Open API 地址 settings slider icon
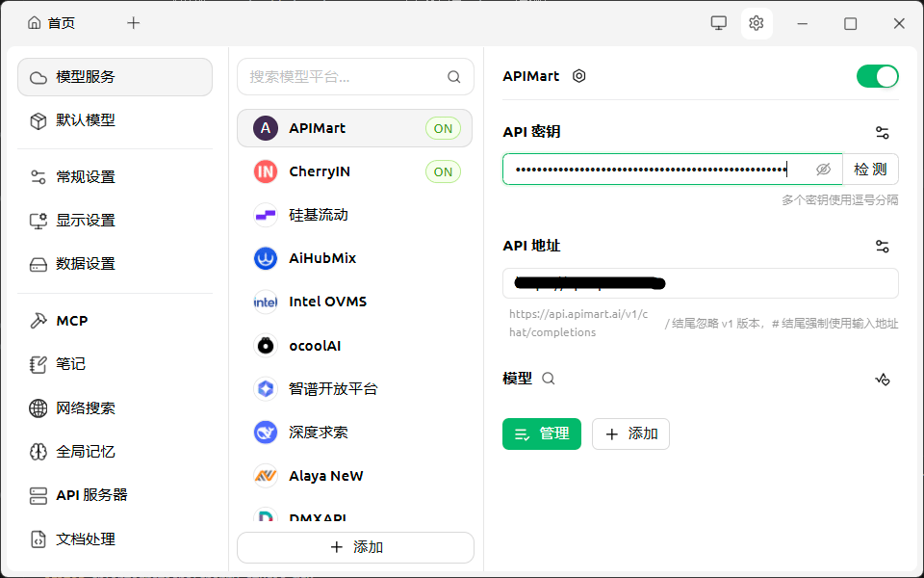This screenshot has width=924, height=578. pos(883,247)
